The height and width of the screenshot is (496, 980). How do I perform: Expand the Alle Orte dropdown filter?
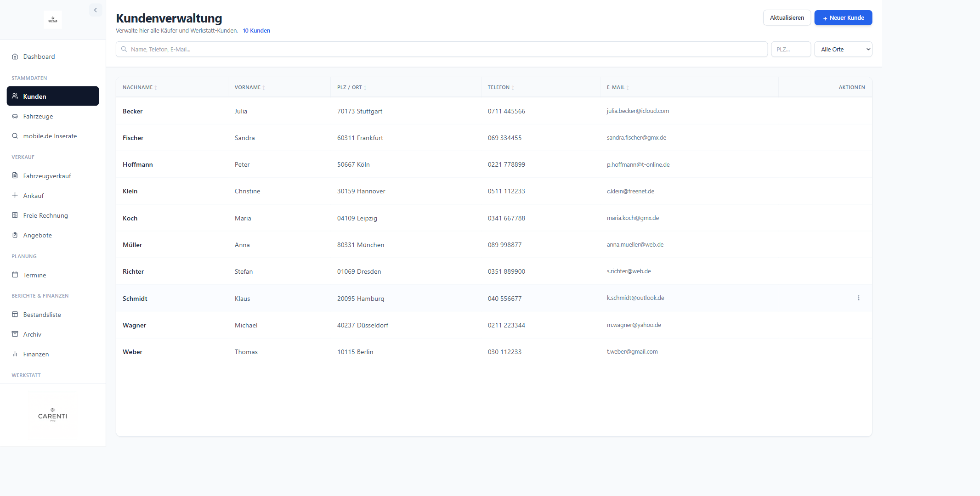point(843,49)
